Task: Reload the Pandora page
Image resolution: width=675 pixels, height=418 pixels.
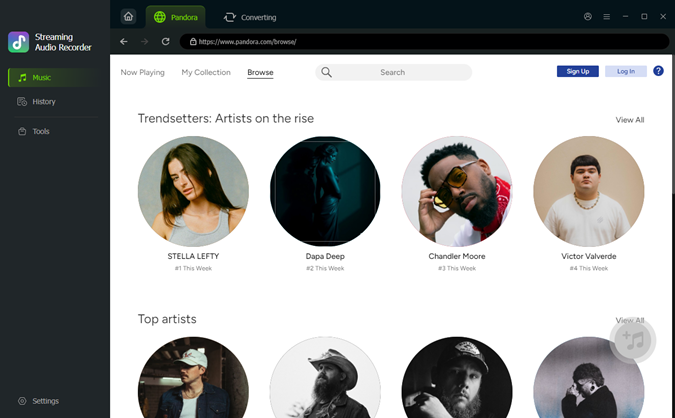Action: [x=165, y=42]
